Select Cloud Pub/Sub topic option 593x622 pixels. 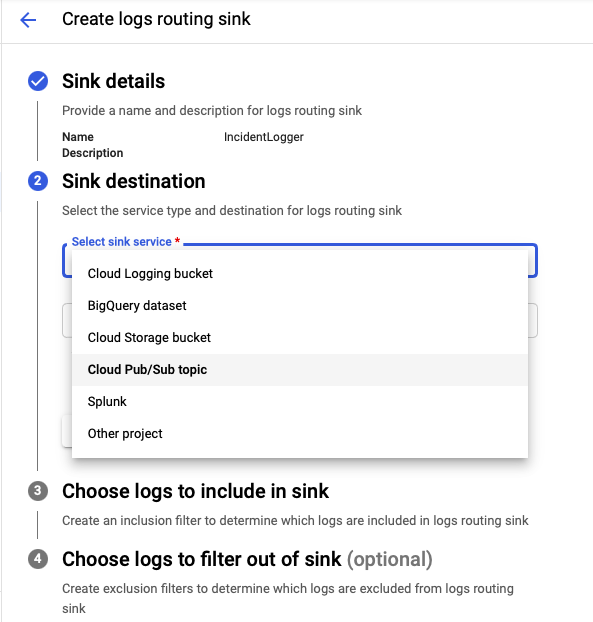coord(300,370)
